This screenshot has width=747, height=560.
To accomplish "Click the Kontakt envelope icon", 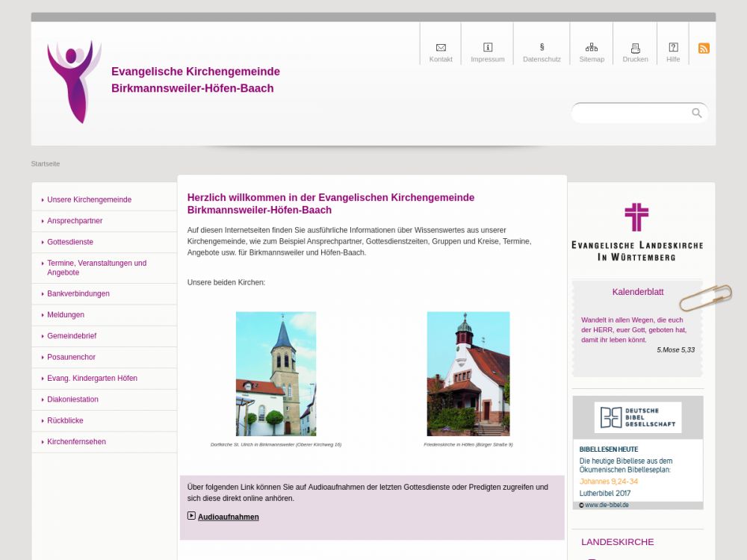I will 441,48.
